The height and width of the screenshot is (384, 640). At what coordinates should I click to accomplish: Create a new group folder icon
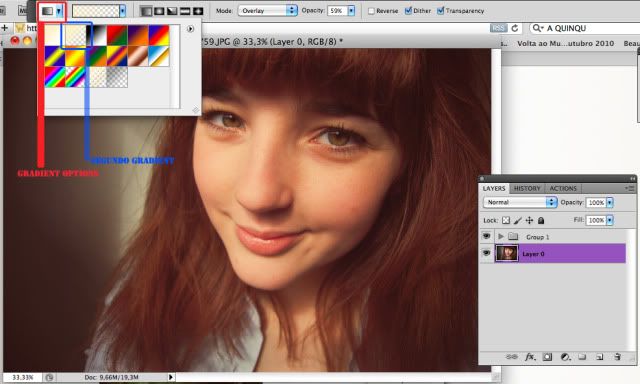582,357
